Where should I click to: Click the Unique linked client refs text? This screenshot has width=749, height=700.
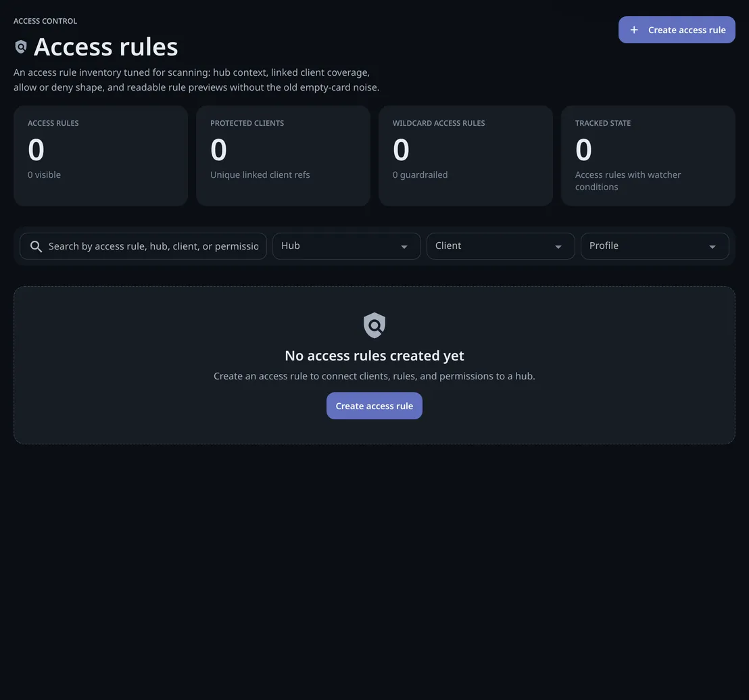pos(260,175)
